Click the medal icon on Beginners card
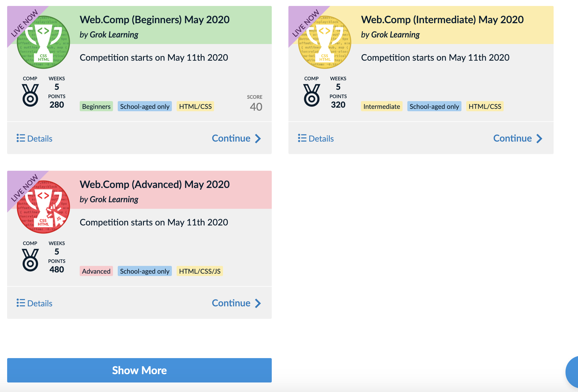Viewport: 578px width, 392px height. 30,95
